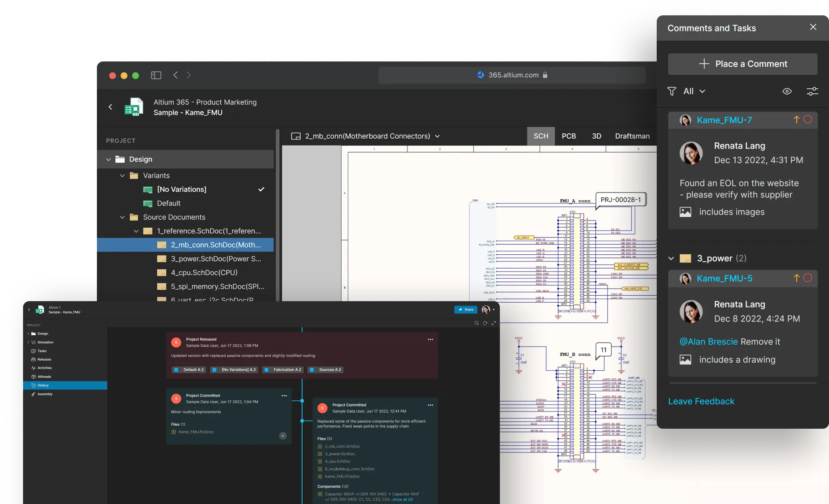
Task: Click refresh icon in history window
Action: (485, 323)
